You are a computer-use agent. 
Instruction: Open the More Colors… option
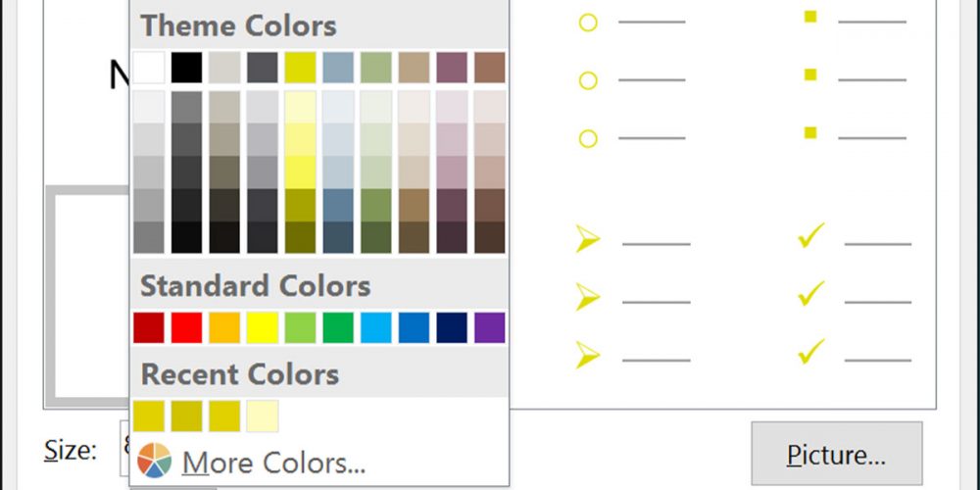point(273,461)
